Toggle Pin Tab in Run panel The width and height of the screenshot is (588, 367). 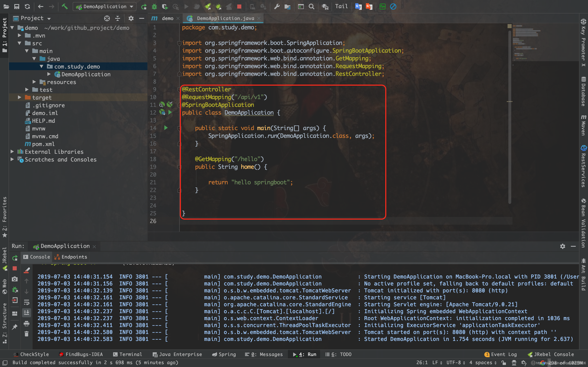tap(15, 327)
